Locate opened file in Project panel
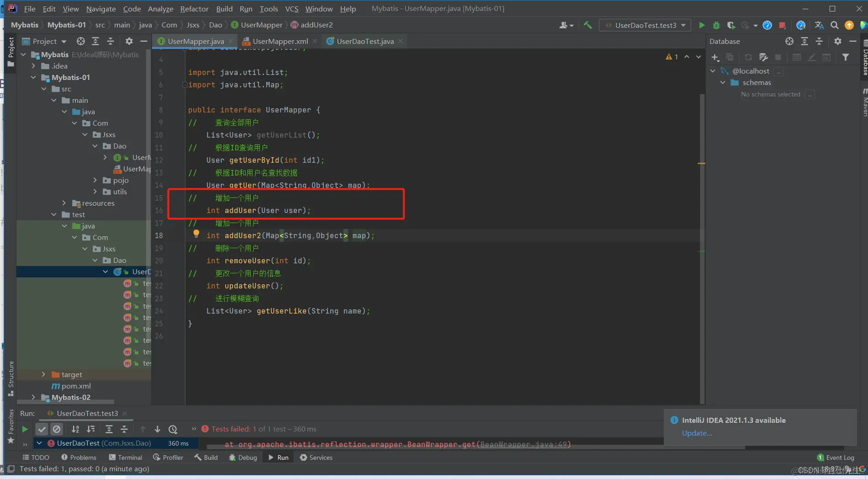Viewport: 868px width, 479px height. pyautogui.click(x=81, y=41)
